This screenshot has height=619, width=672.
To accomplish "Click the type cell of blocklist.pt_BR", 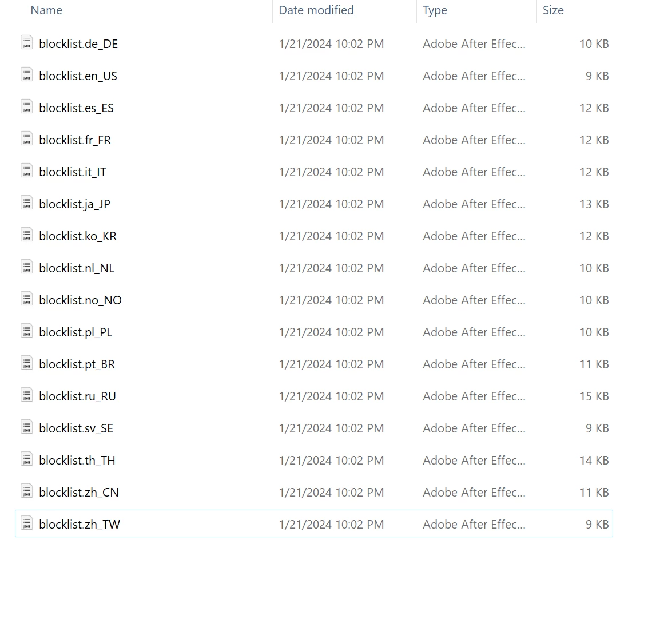I will coord(474,364).
